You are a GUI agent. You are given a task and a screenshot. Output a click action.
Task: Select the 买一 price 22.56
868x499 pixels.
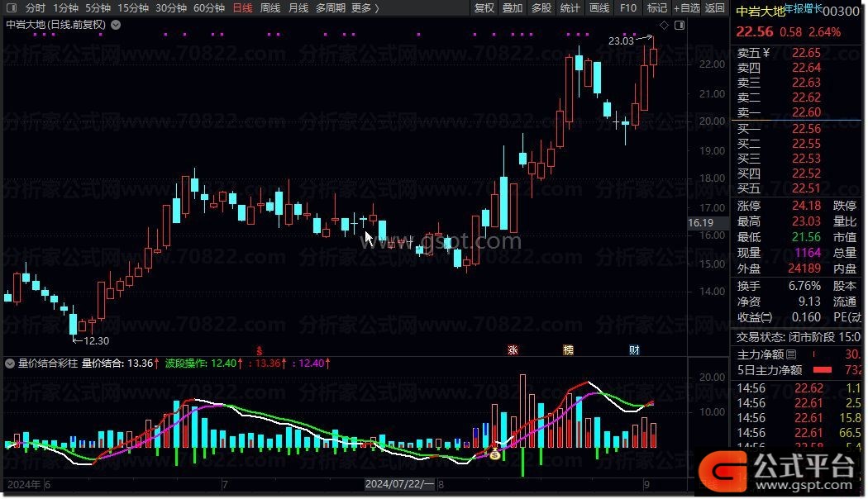point(806,129)
